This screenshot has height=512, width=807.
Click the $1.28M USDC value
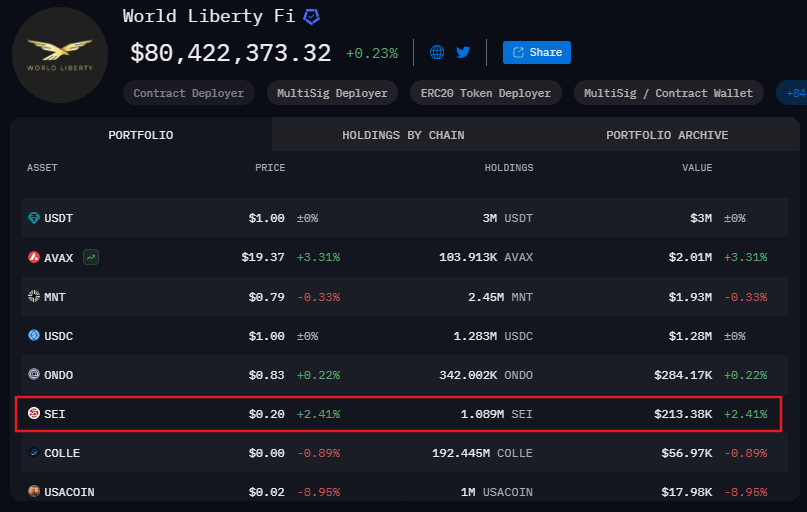(690, 336)
